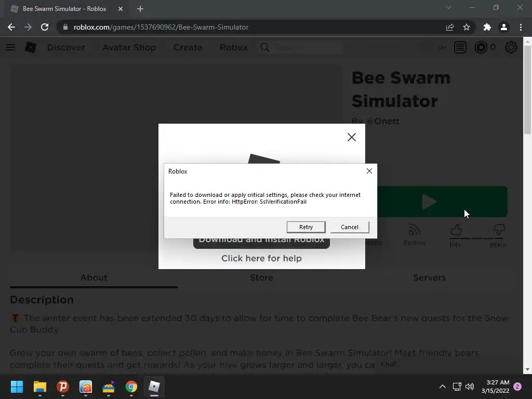The width and height of the screenshot is (532, 399).
Task: Open the 'Click here for help' link
Action: click(262, 258)
